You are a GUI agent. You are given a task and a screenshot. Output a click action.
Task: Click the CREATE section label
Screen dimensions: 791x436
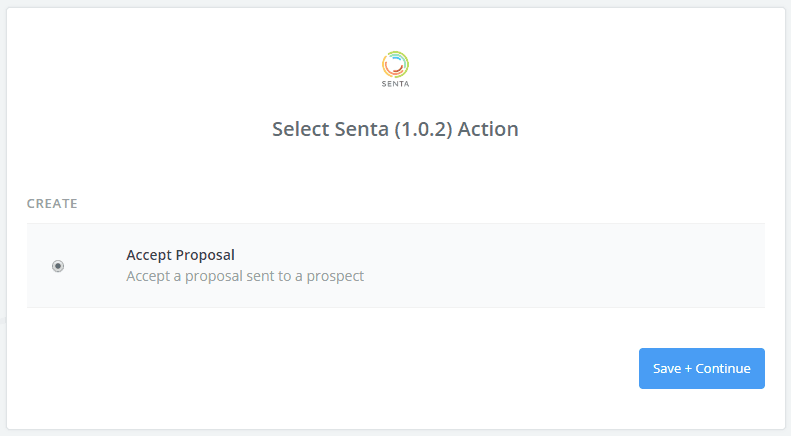click(x=52, y=204)
